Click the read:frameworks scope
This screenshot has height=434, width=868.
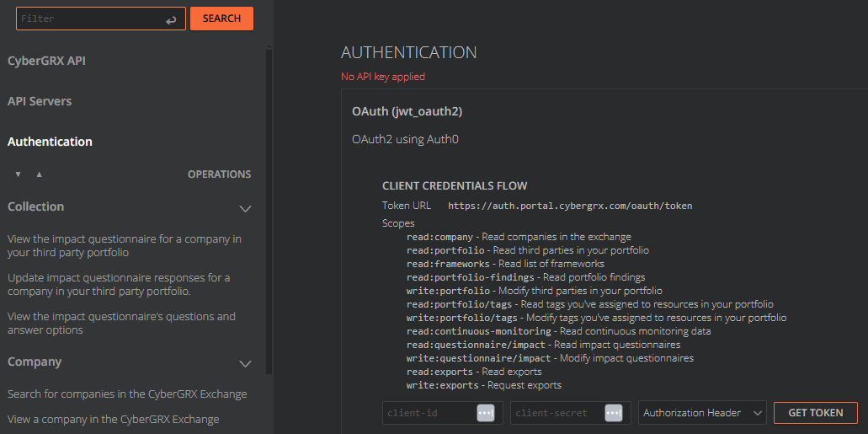pyautogui.click(x=448, y=264)
